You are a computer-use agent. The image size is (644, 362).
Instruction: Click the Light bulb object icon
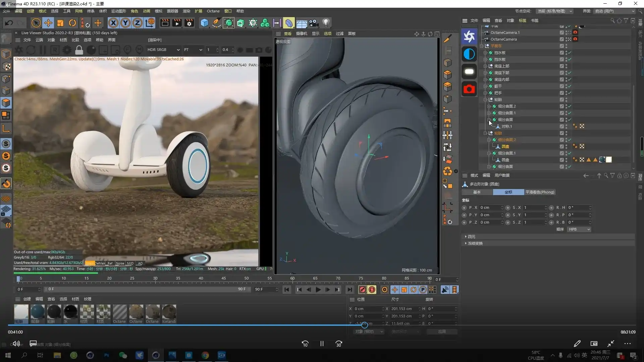tap(326, 23)
